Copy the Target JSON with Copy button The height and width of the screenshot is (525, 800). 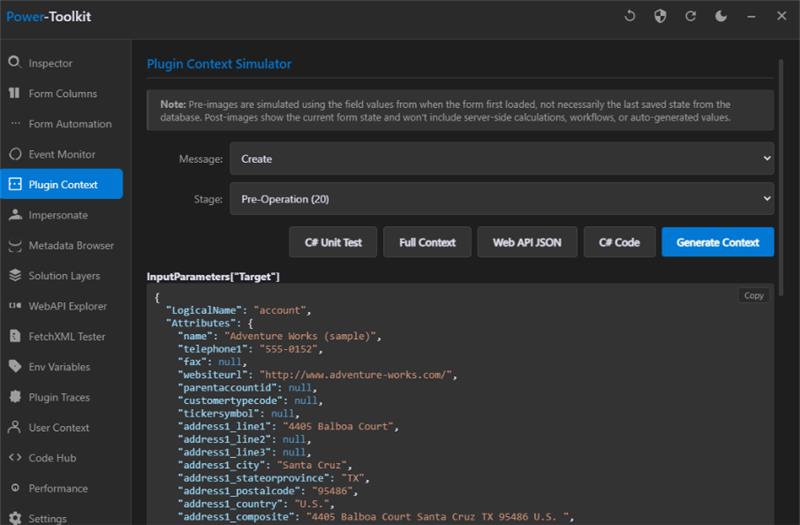coord(754,296)
